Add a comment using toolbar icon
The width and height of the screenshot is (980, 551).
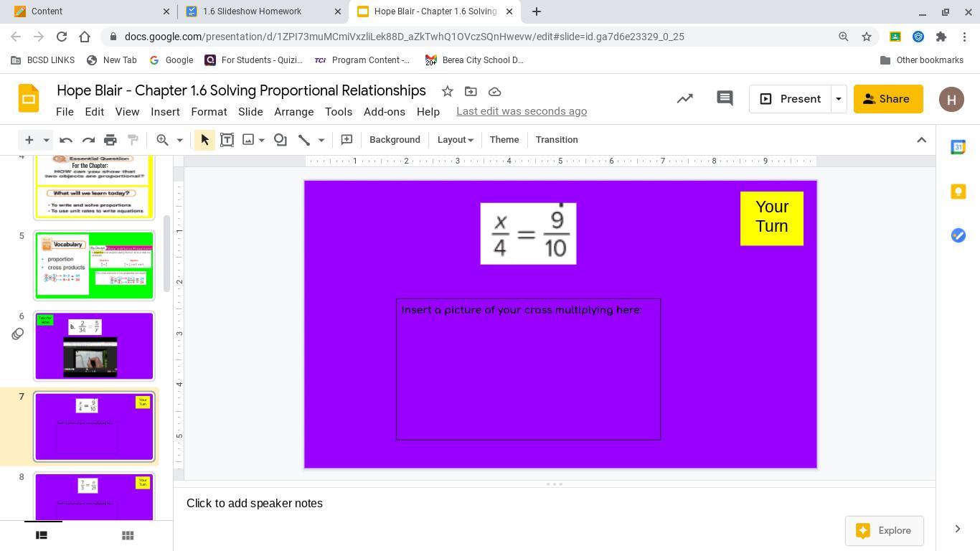click(347, 140)
